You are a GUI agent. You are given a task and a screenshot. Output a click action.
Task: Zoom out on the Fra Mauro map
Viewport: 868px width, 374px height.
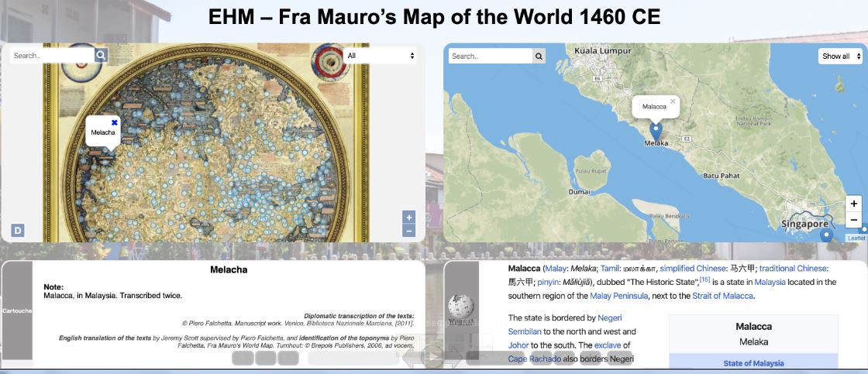pyautogui.click(x=409, y=230)
